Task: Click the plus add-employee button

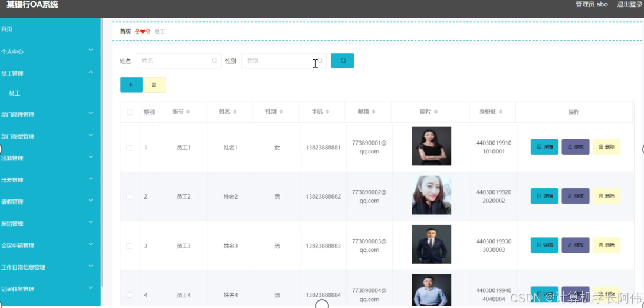Action: coord(132,84)
